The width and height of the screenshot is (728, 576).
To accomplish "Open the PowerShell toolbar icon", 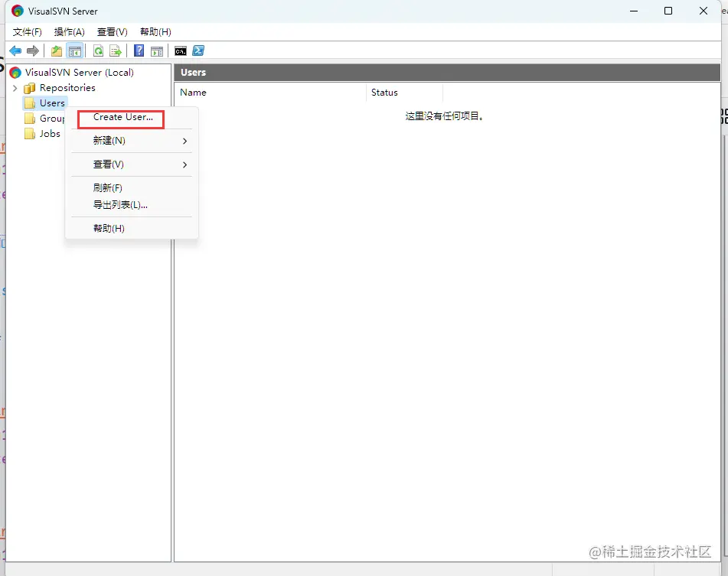I will [x=198, y=50].
